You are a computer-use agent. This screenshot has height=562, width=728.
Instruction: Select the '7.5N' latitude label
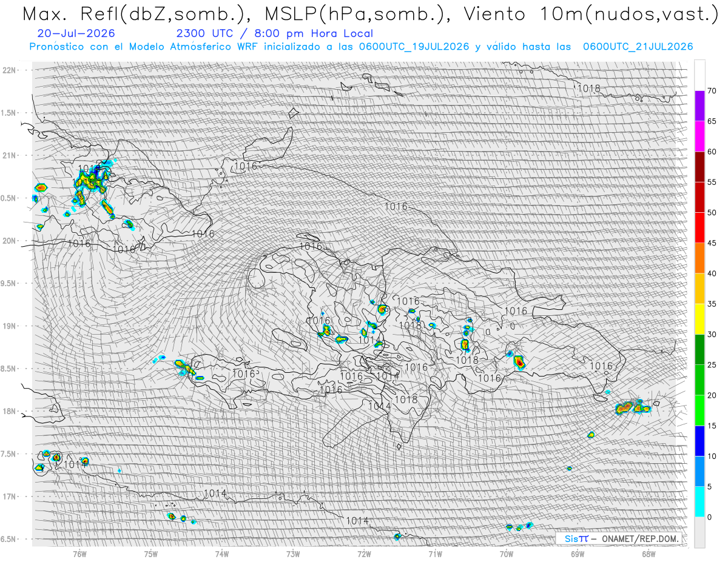[x=8, y=453]
